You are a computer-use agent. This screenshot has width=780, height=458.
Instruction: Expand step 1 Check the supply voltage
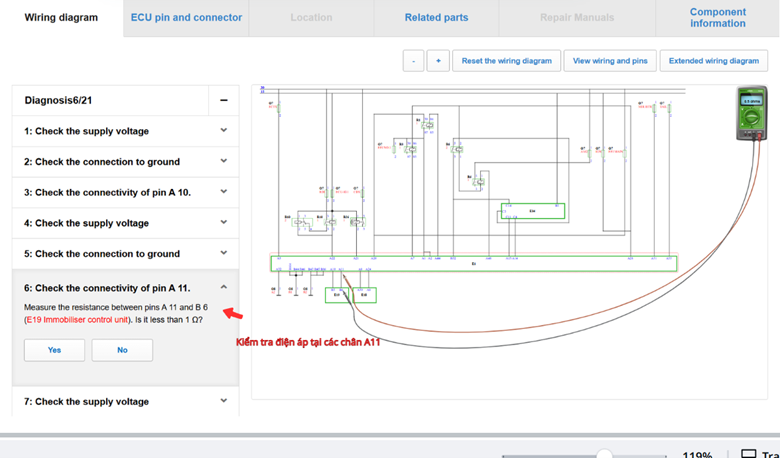click(x=223, y=131)
